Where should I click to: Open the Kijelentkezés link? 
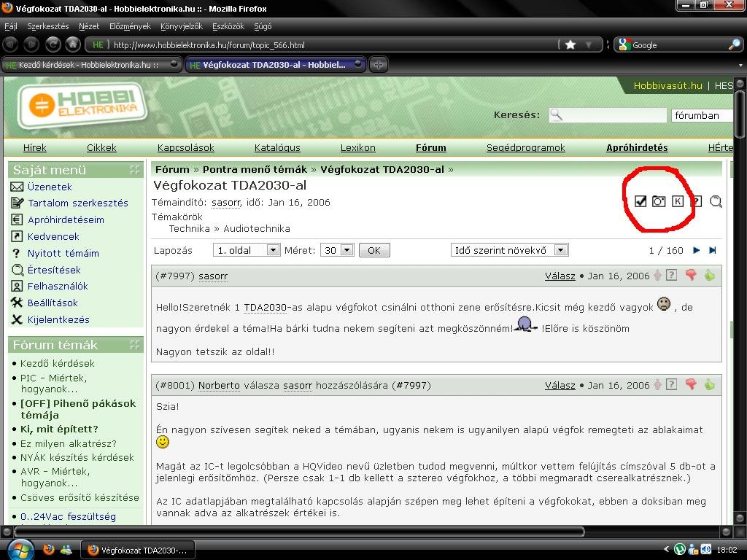click(58, 319)
